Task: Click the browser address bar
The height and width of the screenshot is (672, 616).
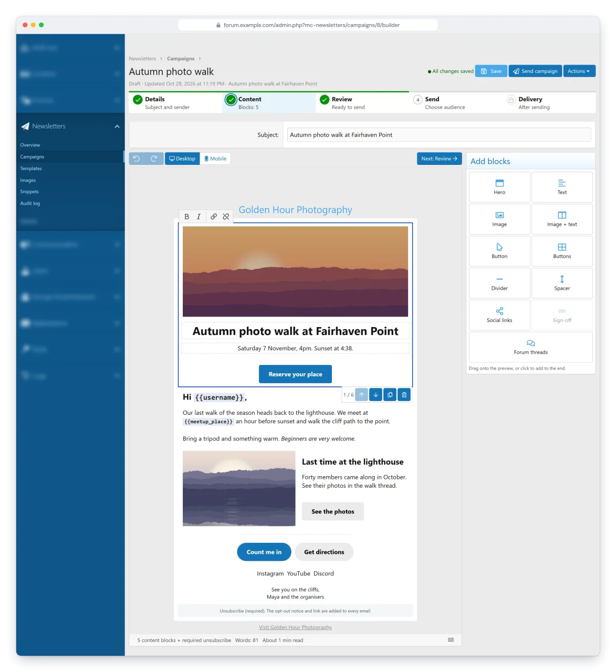Action: click(308, 25)
